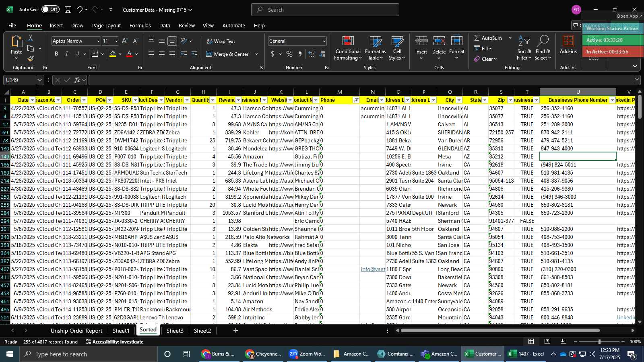This screenshot has height=362, width=644.
Task: Click the horizontal scrollbar thumb
Action: 500,331
